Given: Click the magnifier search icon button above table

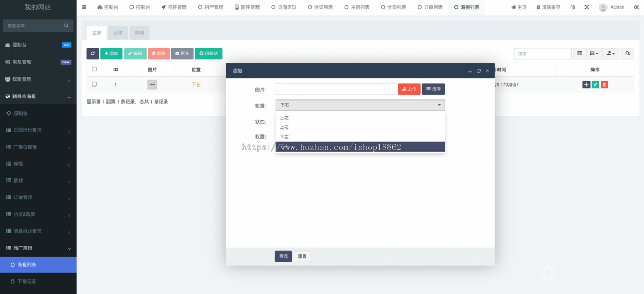Looking at the screenshot, I should (x=627, y=54).
